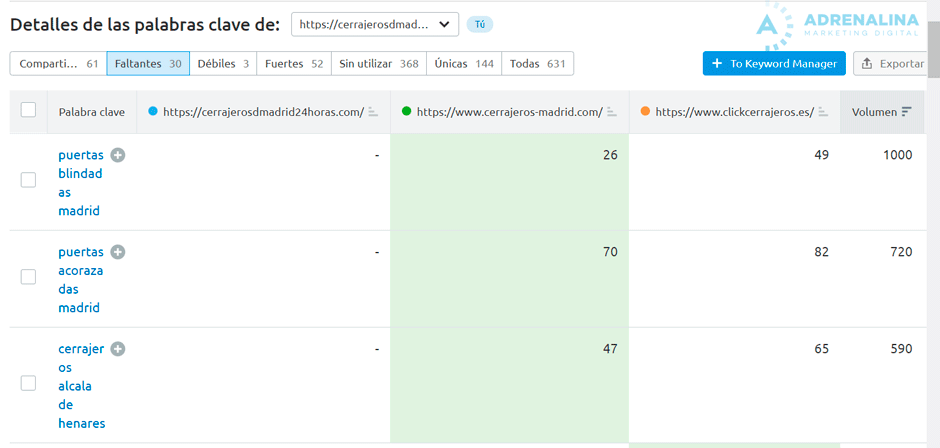The width and height of the screenshot is (940, 448).
Task: Click the blue dot of cerrajerosdmadrid24horas.com
Action: coord(152,112)
